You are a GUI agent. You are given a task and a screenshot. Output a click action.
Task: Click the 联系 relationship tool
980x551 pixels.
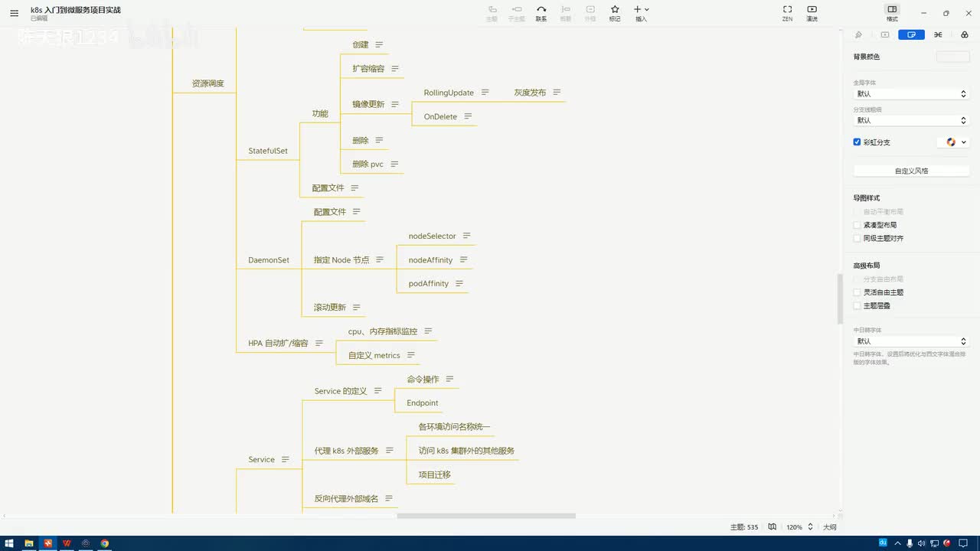tap(541, 13)
